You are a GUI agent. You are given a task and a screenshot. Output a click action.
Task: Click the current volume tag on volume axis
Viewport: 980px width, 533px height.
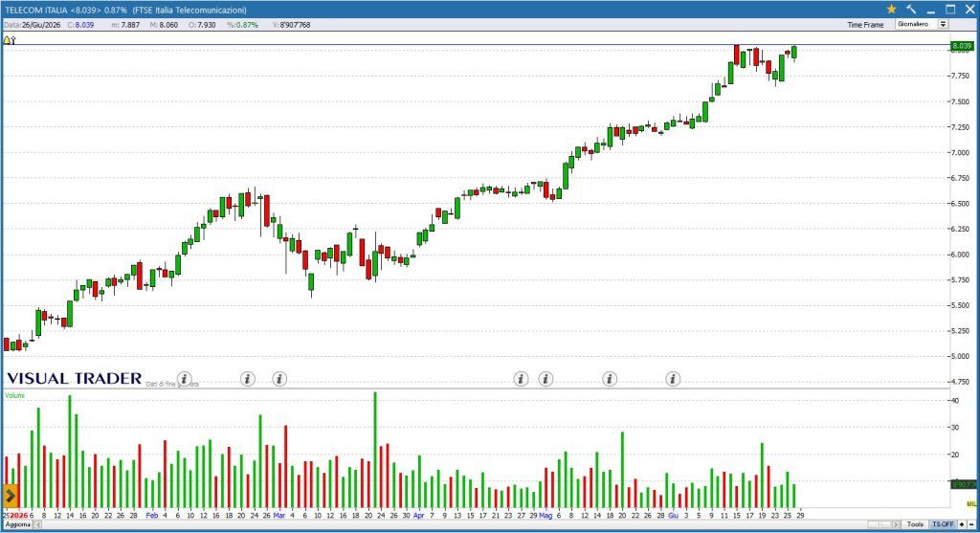pyautogui.click(x=963, y=484)
